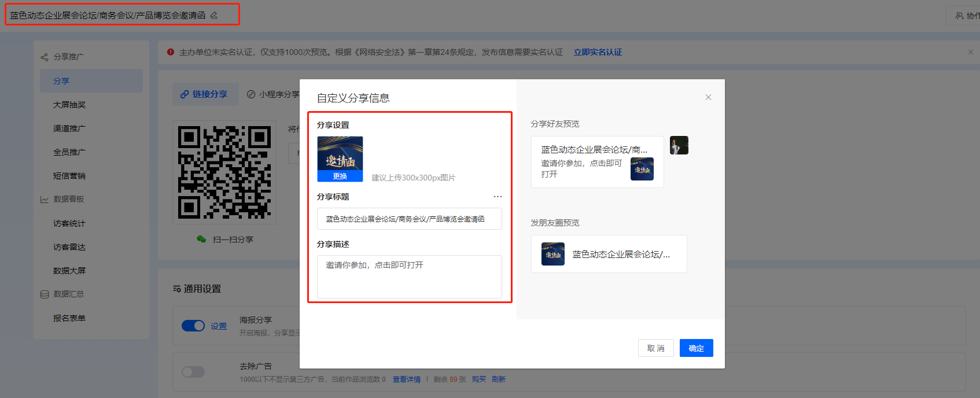This screenshot has width=980, height=398.
Task: Focus the 分享标题 text input field
Action: click(x=410, y=219)
